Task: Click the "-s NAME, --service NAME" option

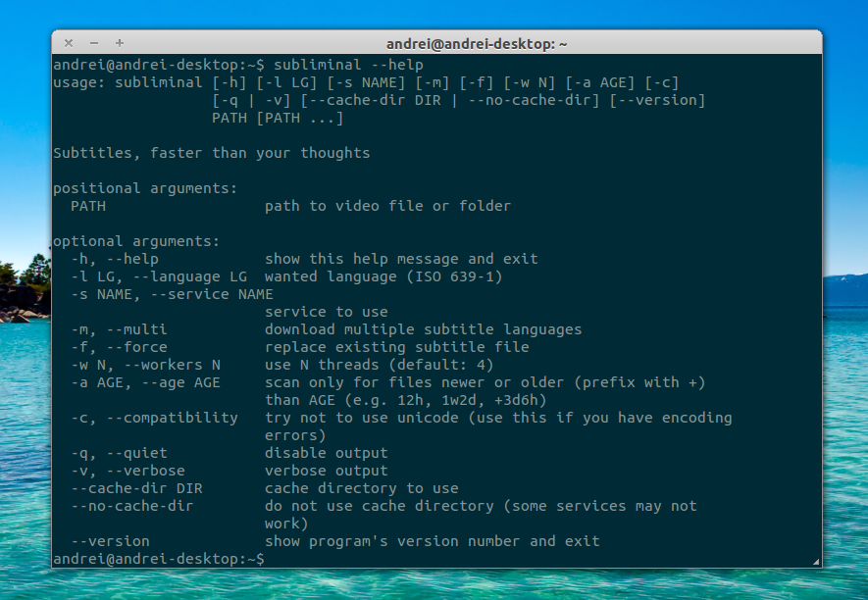Action: [x=173, y=294]
